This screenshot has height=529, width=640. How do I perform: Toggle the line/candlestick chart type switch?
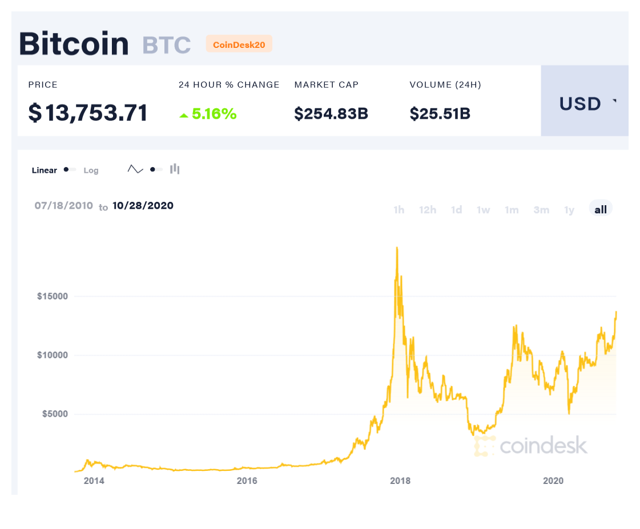point(156,169)
